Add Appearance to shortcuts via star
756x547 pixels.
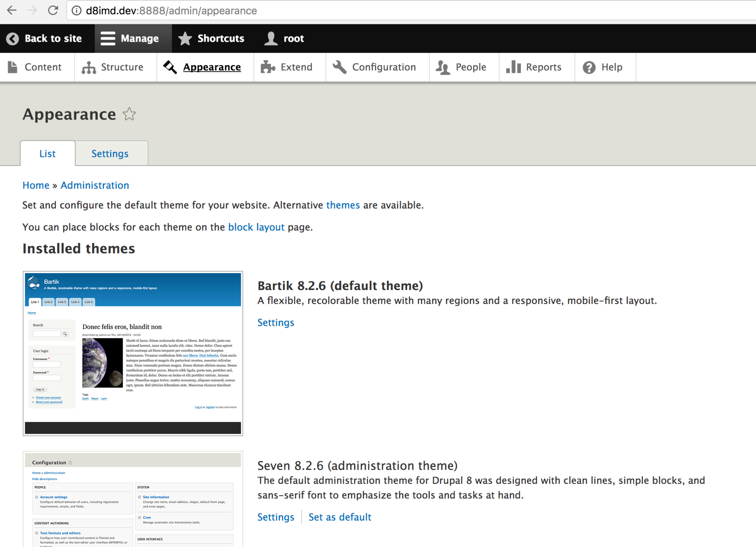pos(129,114)
